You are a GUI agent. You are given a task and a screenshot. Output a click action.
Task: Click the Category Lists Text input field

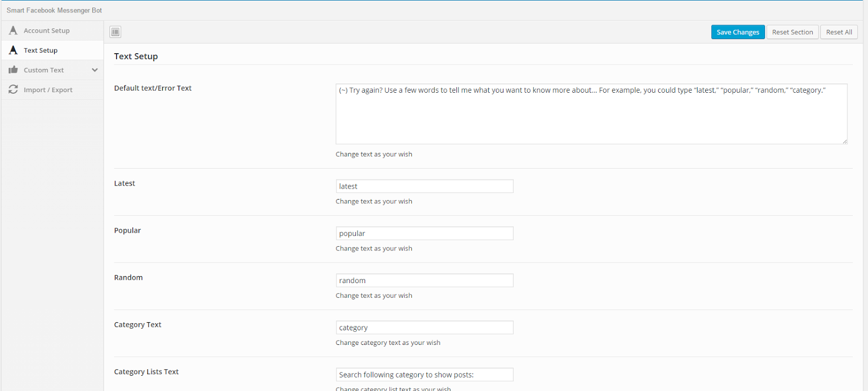[x=424, y=375]
